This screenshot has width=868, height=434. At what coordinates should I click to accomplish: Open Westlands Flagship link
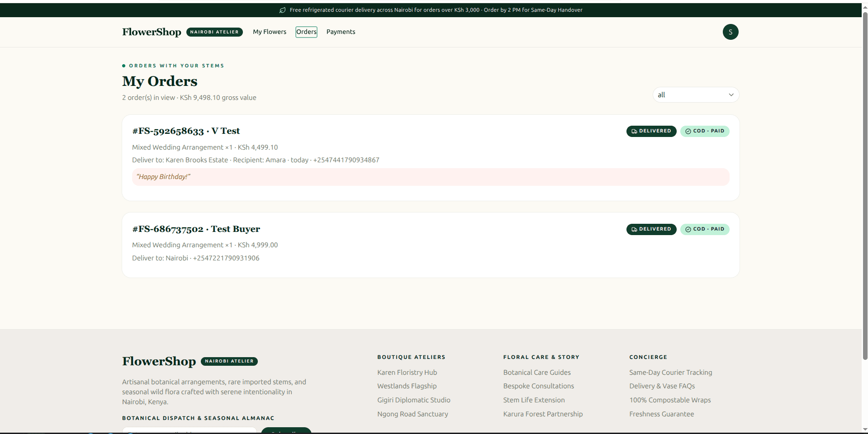[407, 386]
